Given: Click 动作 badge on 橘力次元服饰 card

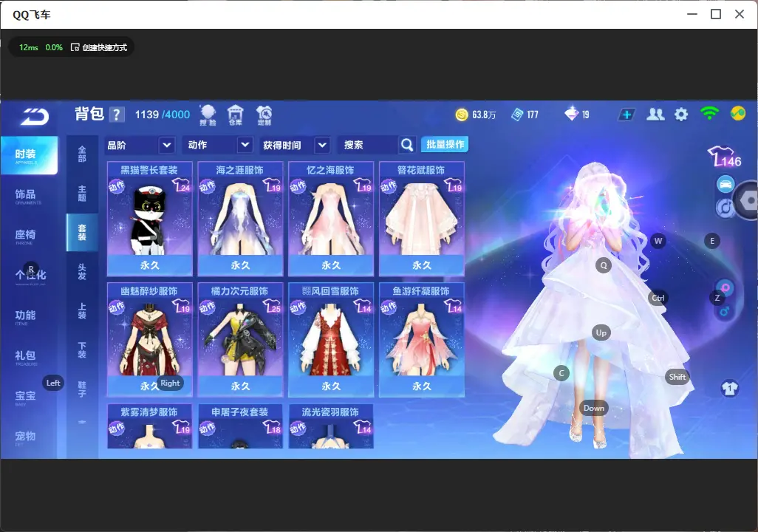Looking at the screenshot, I should click(x=207, y=307).
